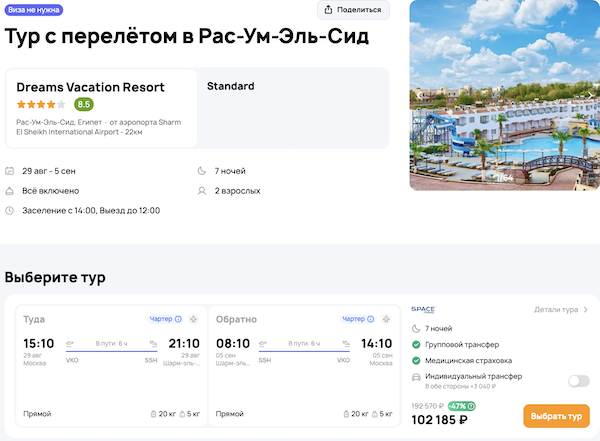
Task: Click the Space Travel operator logo
Action: pos(423,310)
